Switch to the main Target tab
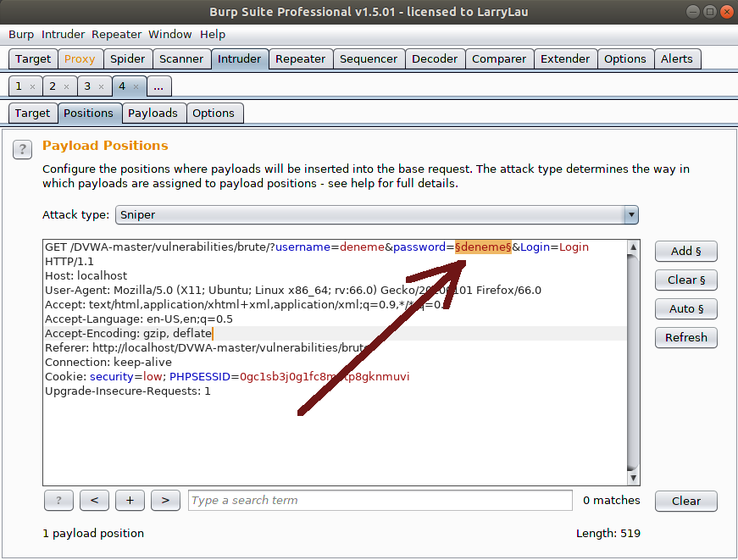 (33, 58)
